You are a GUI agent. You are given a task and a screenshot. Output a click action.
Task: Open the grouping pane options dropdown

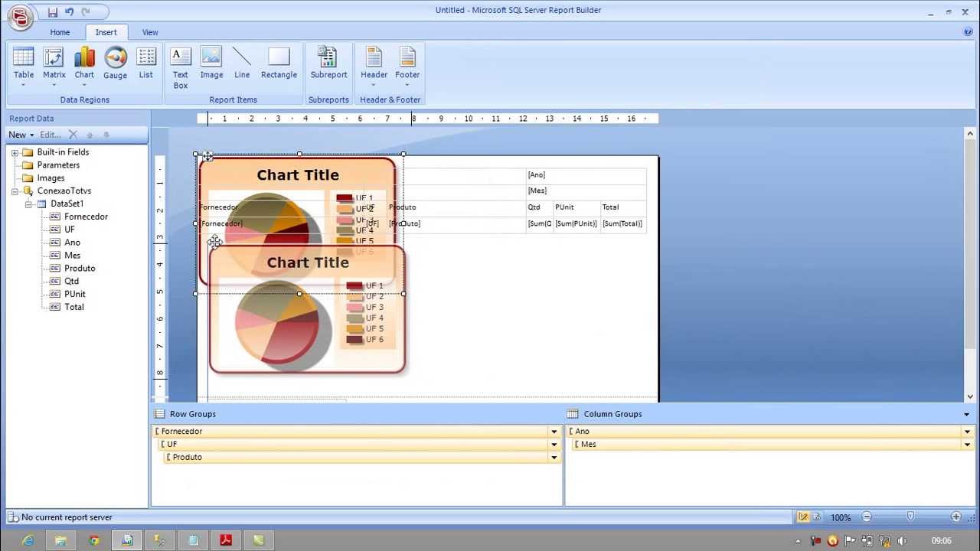pyautogui.click(x=967, y=414)
